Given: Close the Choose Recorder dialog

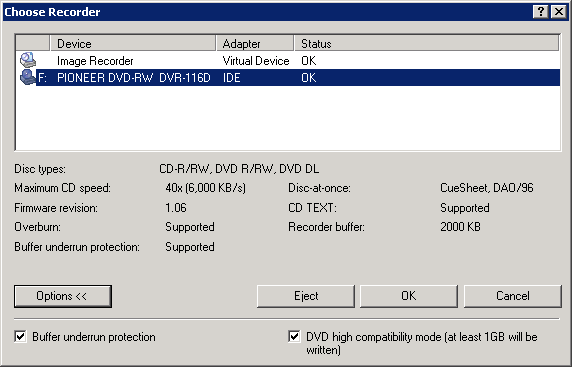Looking at the screenshot, I should [559, 12].
